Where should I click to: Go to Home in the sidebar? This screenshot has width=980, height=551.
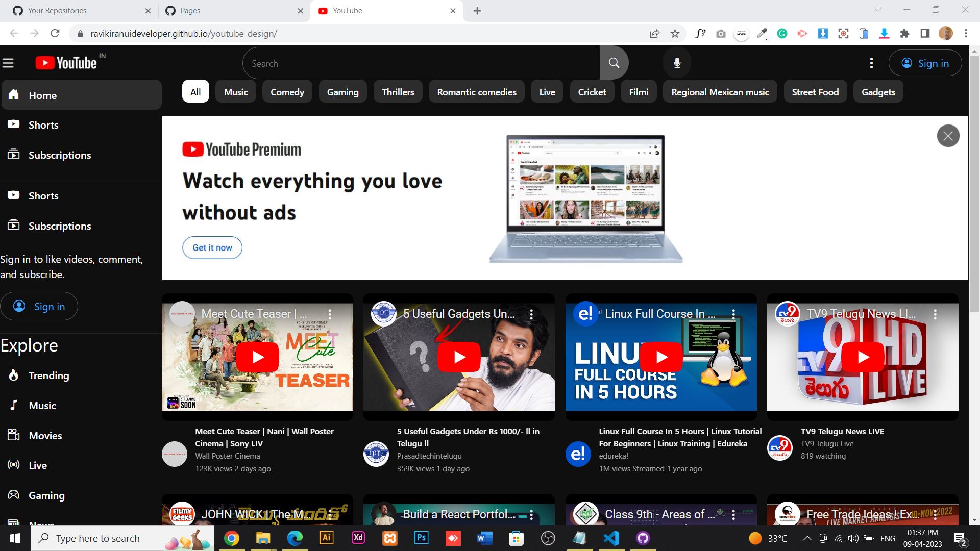82,95
